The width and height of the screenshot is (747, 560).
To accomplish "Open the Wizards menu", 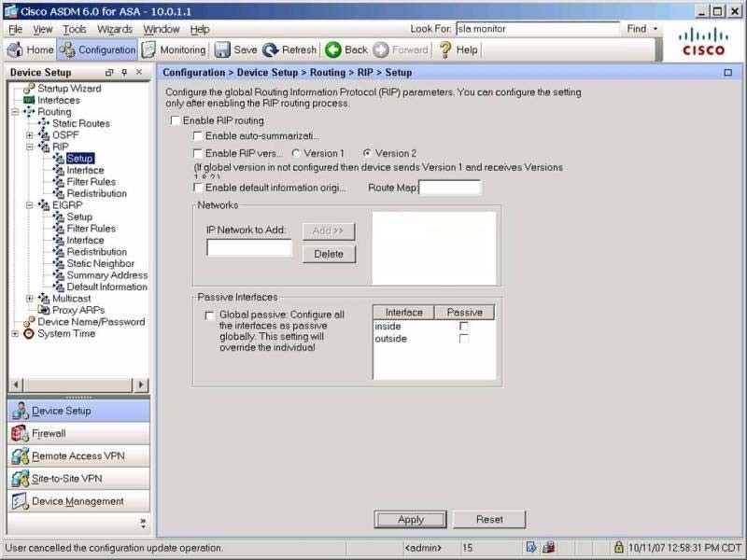I will click(115, 29).
